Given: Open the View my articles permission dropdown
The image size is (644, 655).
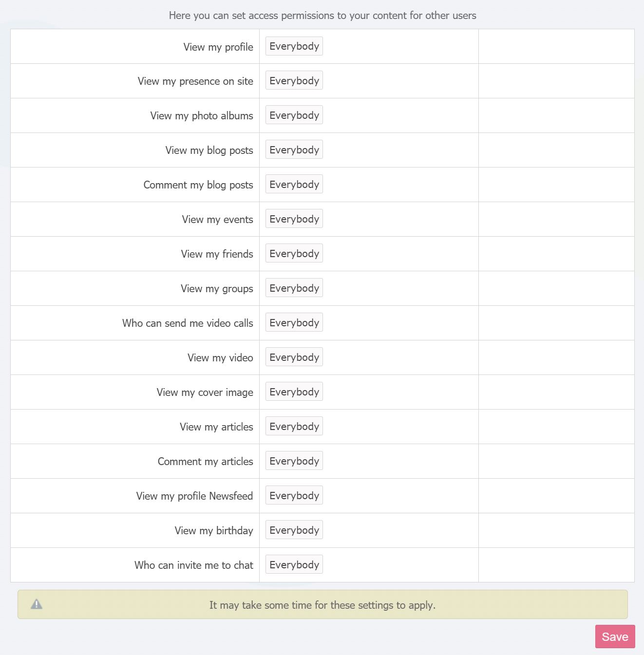Looking at the screenshot, I should point(294,427).
